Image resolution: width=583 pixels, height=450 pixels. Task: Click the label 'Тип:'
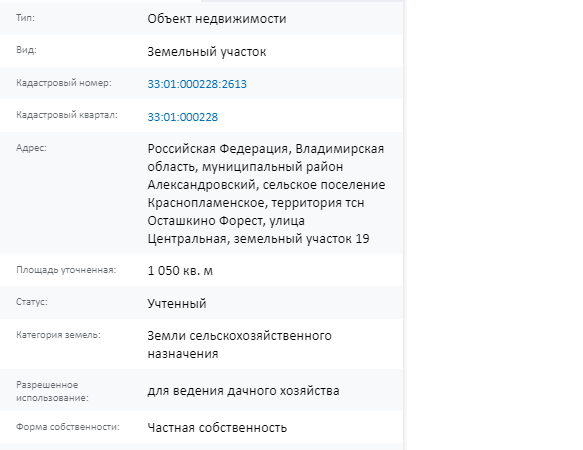tap(25, 18)
